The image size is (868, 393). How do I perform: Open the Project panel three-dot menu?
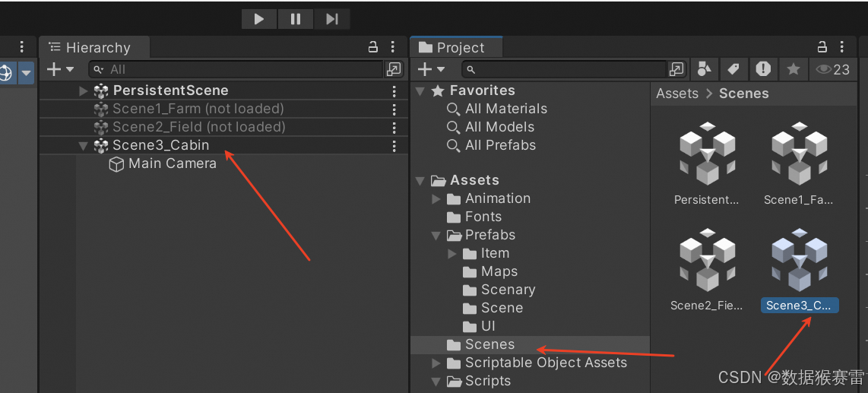click(x=842, y=47)
